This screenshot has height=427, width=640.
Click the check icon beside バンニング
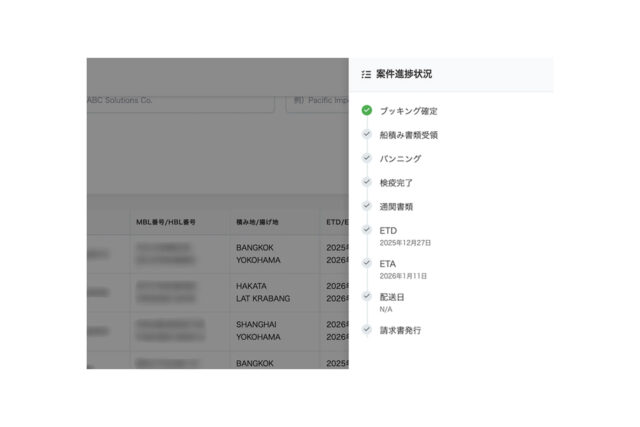click(x=367, y=158)
